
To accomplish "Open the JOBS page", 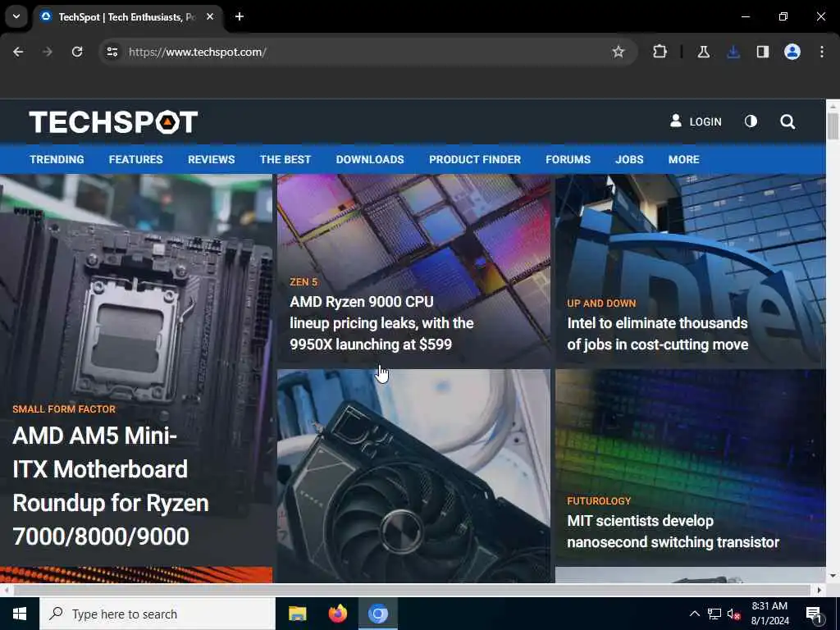I will 629,160.
